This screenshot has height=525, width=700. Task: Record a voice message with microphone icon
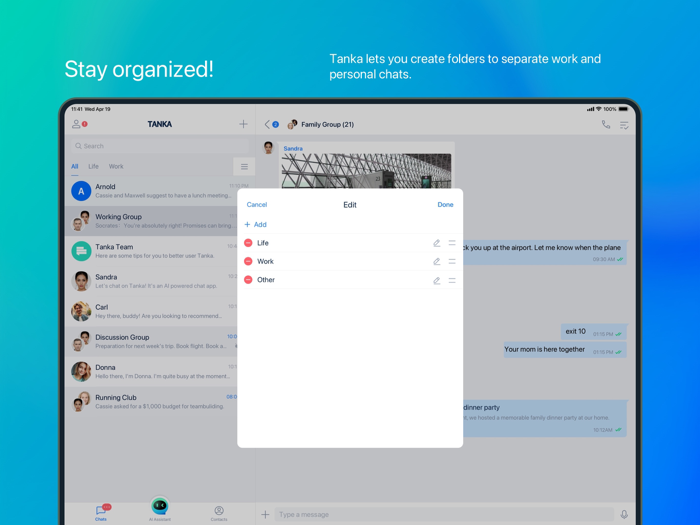click(x=624, y=515)
